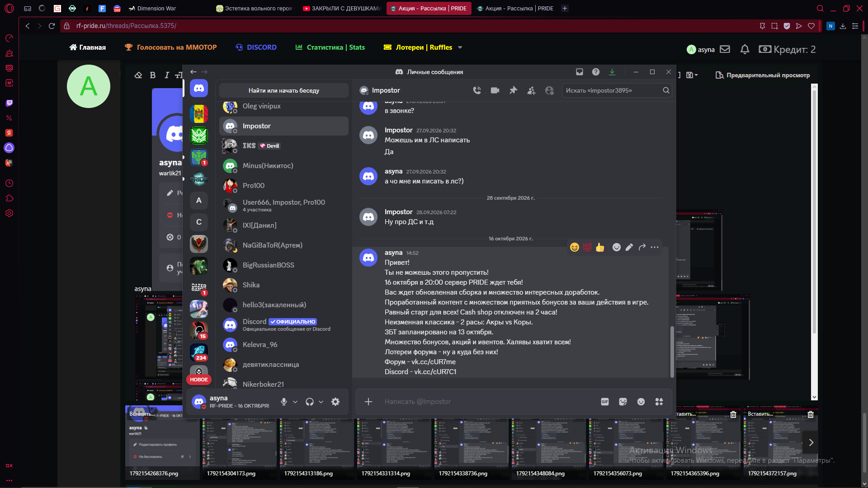Expand forum navigation more dropdown

coord(460,47)
